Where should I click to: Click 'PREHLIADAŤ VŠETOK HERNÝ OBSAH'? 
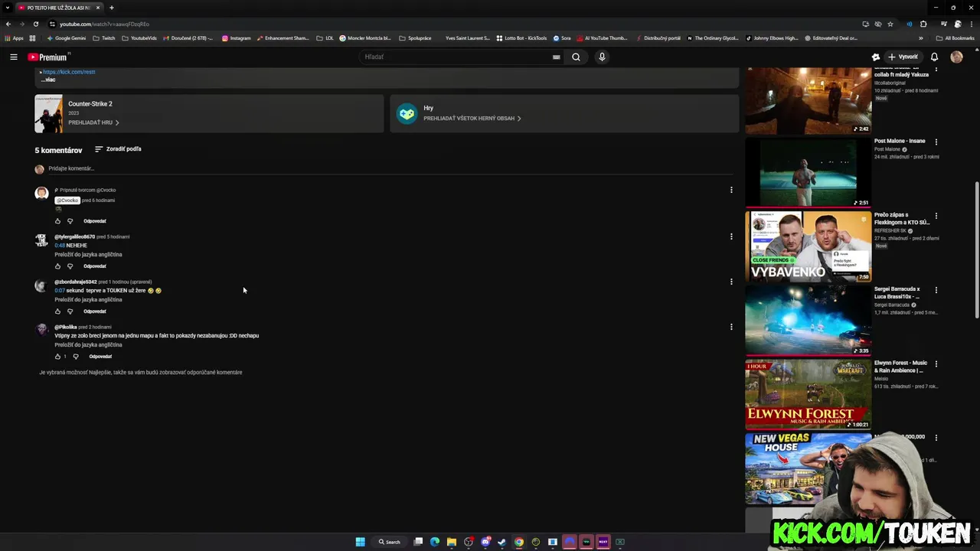[472, 119]
